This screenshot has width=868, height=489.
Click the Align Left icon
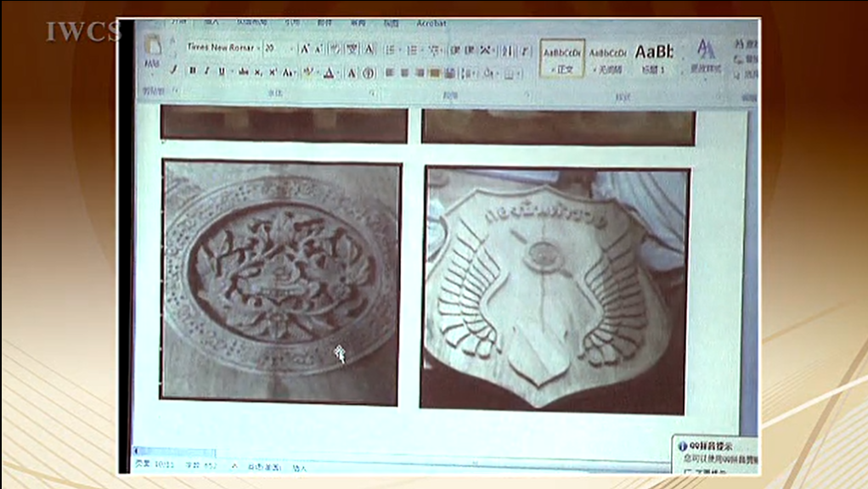(x=390, y=73)
